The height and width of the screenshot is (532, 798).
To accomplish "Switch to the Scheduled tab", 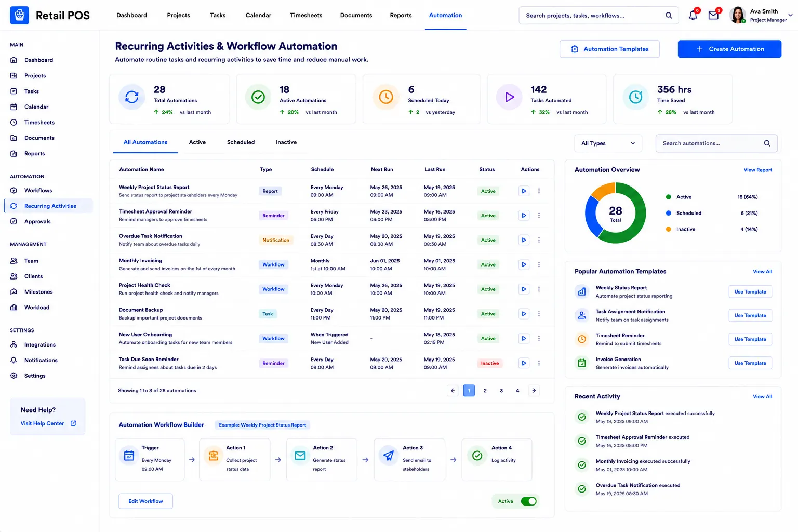I will pos(241,142).
